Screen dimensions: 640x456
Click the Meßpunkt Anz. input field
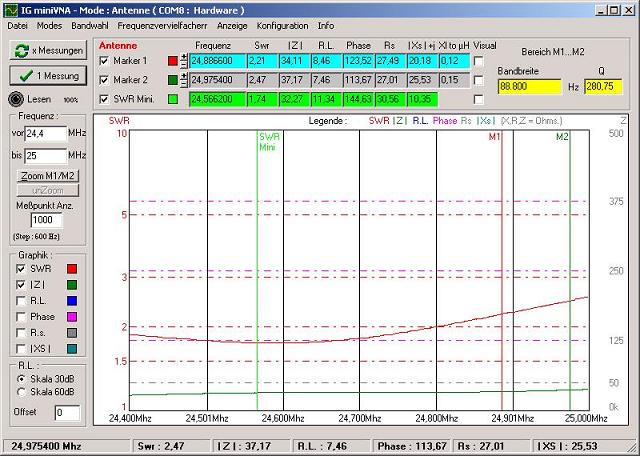pos(47,220)
